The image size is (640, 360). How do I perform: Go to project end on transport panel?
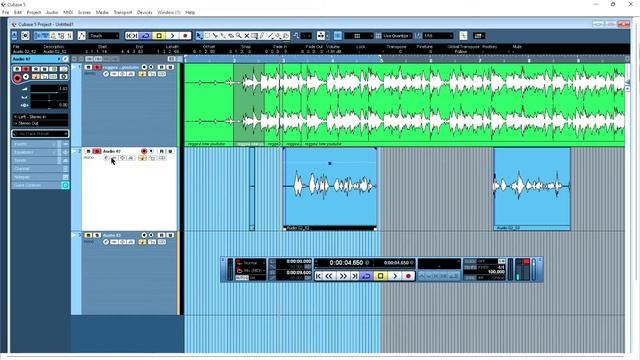354,276
